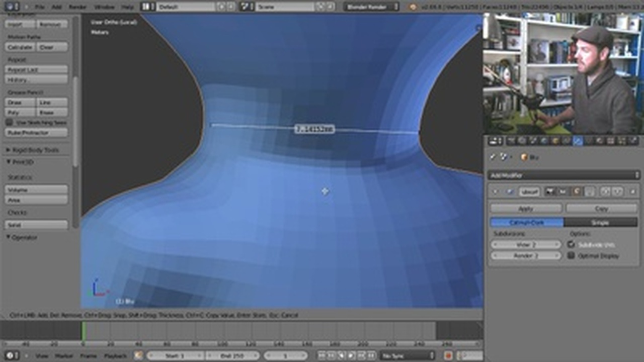Image resolution: width=644 pixels, height=362 pixels.
Task: Open the File menu
Action: [40, 7]
